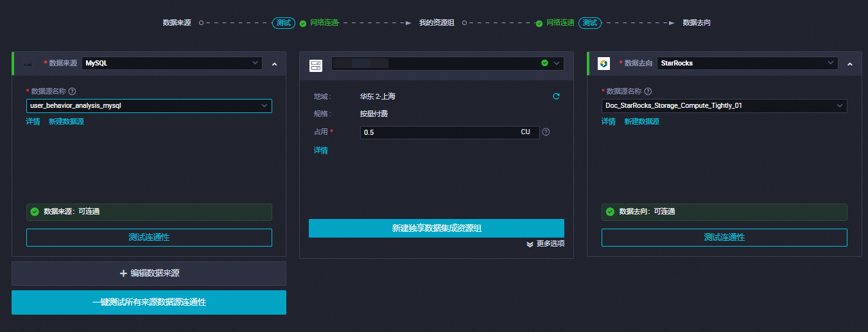Click the resource group server icon
Viewport: 868px width, 332px height.
click(x=315, y=65)
